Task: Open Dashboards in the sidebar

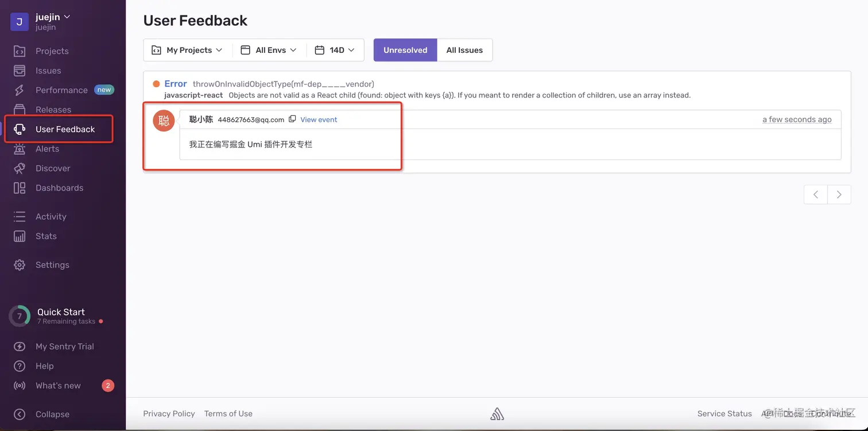Action: 59,188
